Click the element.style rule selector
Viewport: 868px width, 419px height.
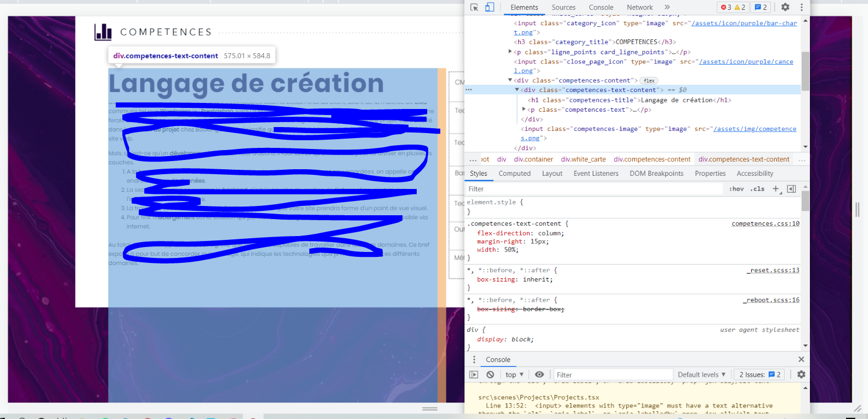coord(491,202)
